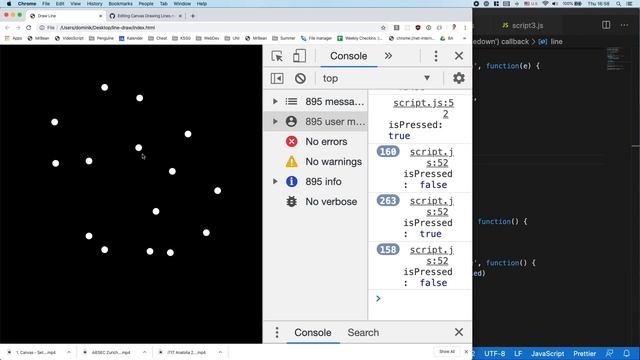This screenshot has height=360, width=640.
Task: Select the script3.js editor tab in VS Code
Action: pos(523,25)
